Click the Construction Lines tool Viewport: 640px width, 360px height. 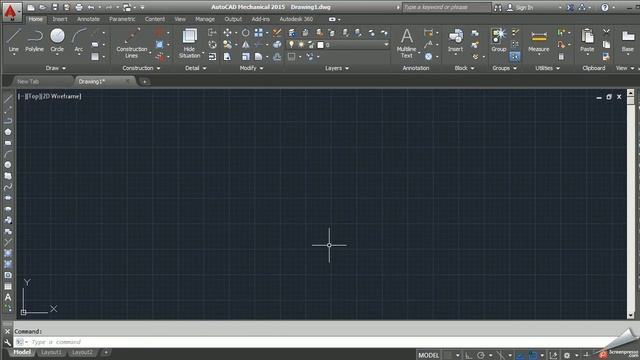tap(131, 43)
